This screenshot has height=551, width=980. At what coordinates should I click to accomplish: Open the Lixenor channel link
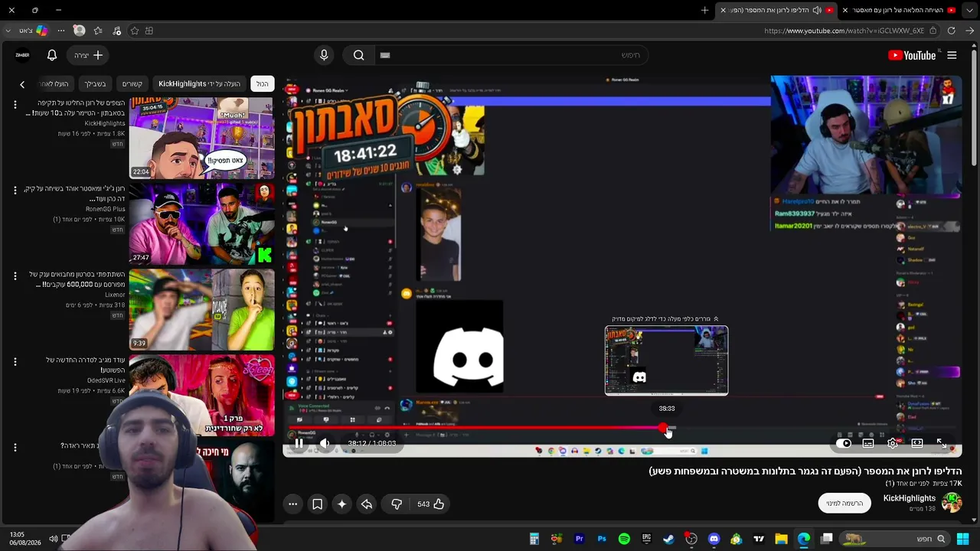[x=115, y=295]
